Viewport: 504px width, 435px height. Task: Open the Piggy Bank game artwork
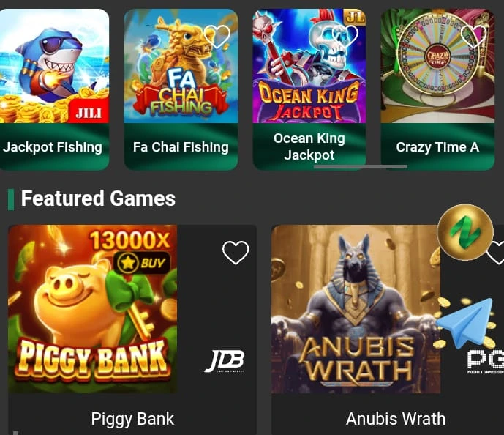pyautogui.click(x=93, y=309)
